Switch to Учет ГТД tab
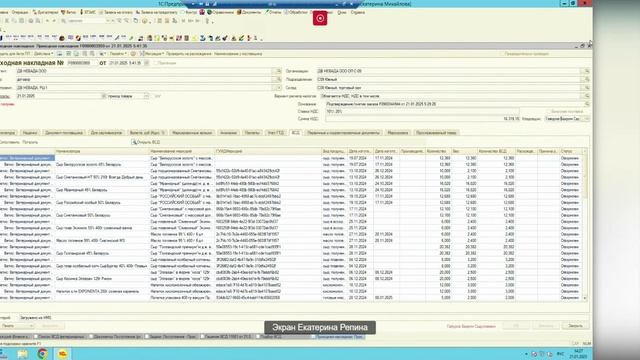The image size is (640, 360). (x=276, y=133)
